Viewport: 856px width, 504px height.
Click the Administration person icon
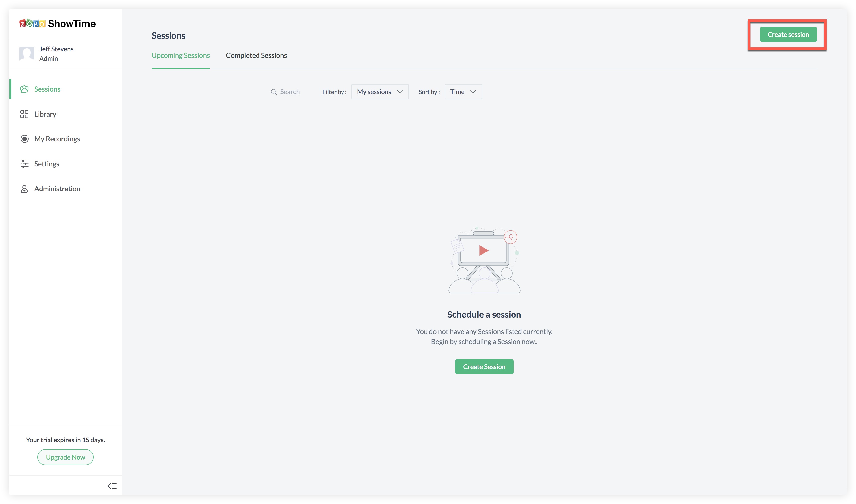[24, 189]
